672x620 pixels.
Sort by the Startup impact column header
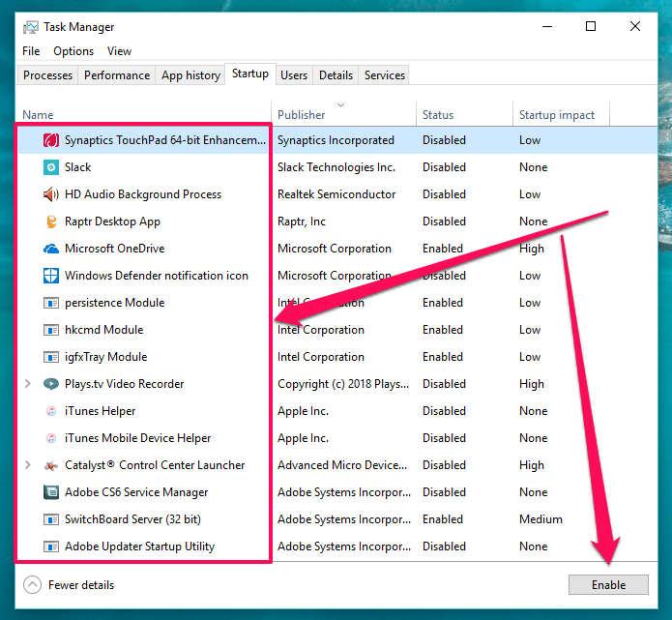[561, 114]
